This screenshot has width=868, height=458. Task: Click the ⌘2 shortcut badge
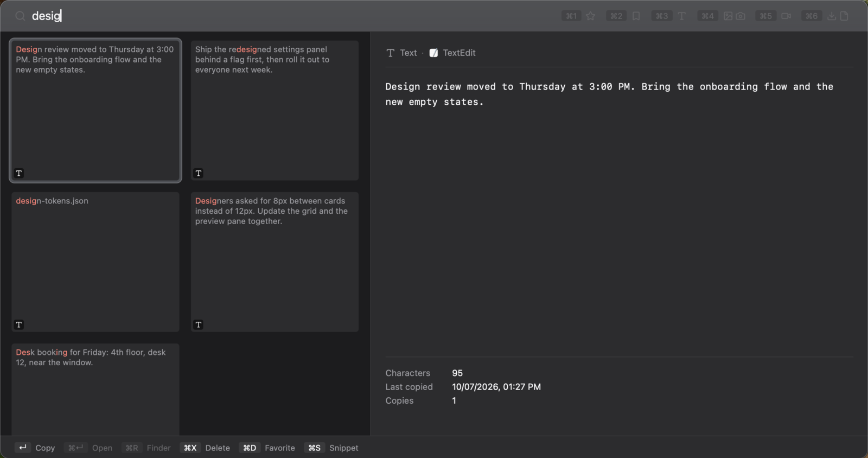tap(616, 16)
